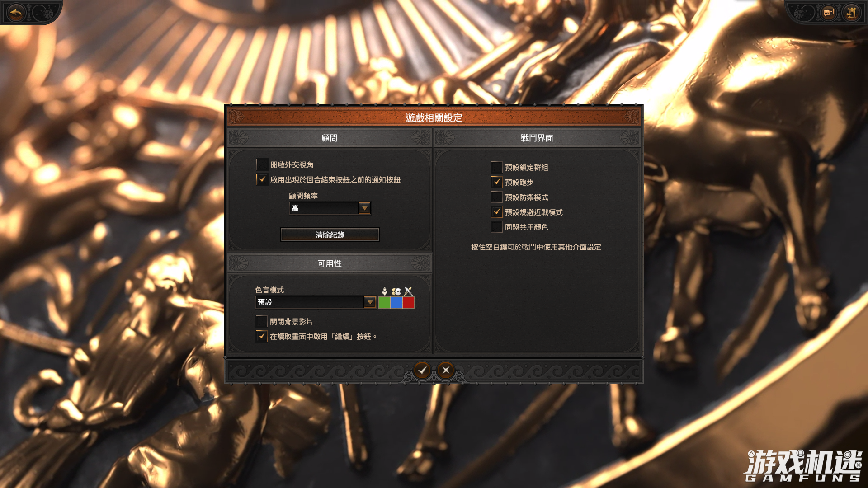Disable 預設鎖定群組 checkbox
Screen dimensions: 868x488
click(496, 168)
